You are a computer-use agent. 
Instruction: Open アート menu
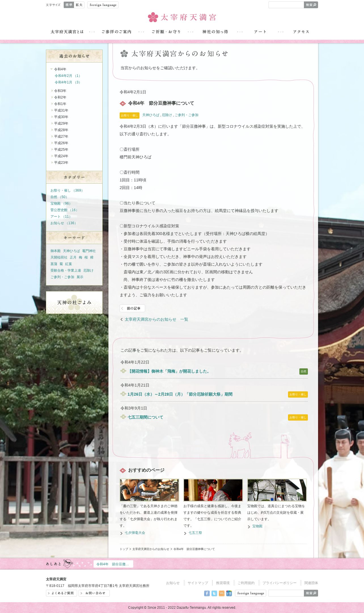260,32
